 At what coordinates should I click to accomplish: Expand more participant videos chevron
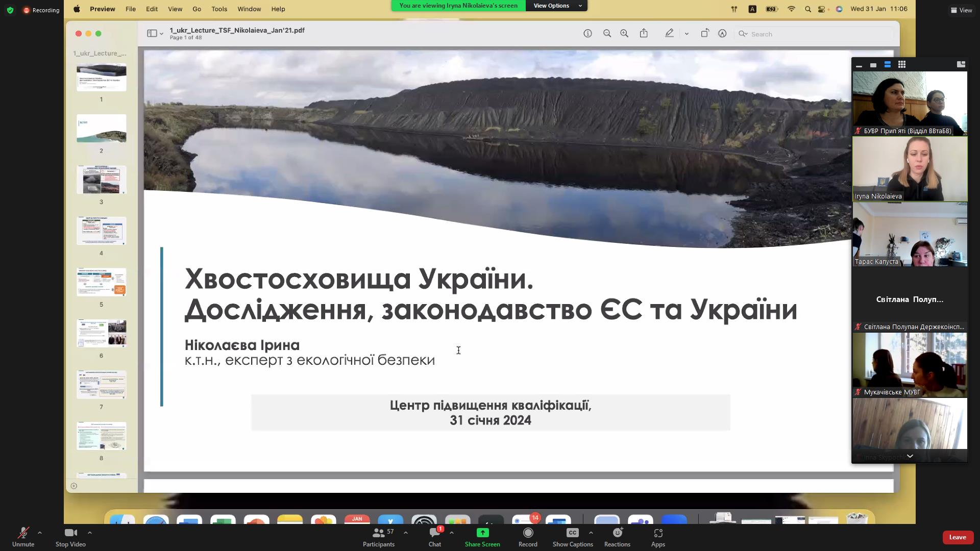point(910,456)
